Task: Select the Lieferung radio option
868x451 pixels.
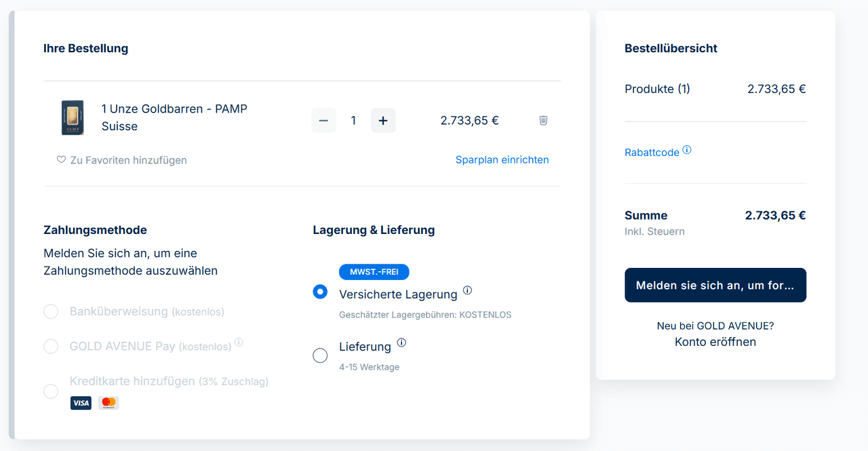Action: pos(320,355)
